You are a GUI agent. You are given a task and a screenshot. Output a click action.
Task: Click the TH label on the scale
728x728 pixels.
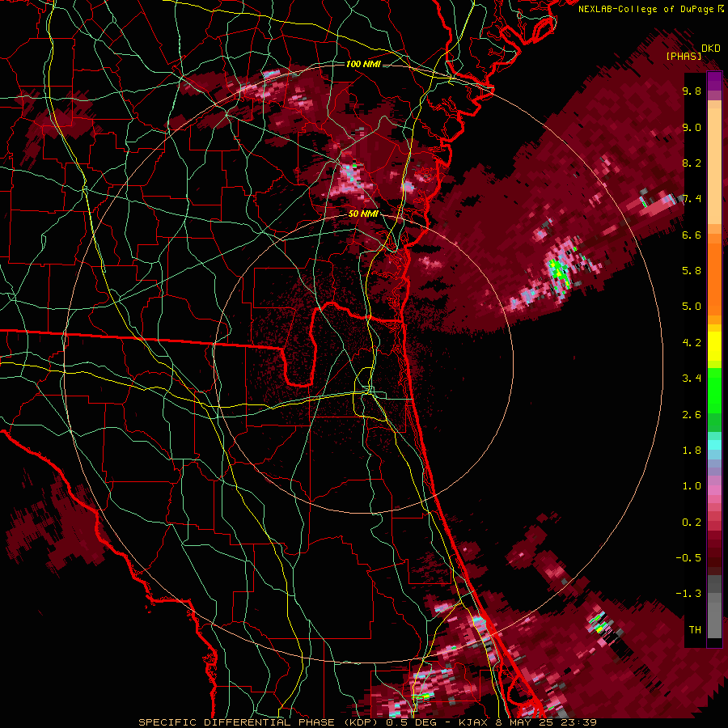pyautogui.click(x=695, y=630)
